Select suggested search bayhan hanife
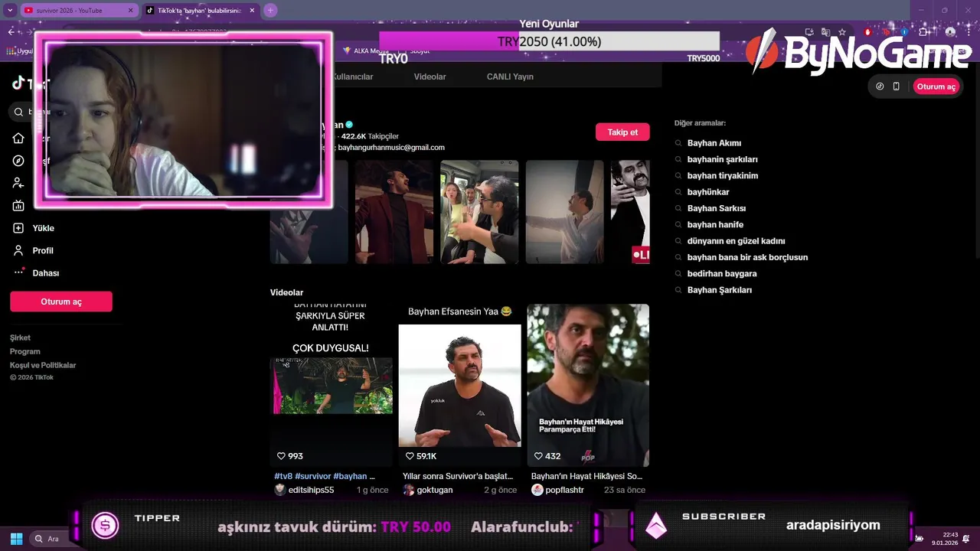 coord(715,225)
